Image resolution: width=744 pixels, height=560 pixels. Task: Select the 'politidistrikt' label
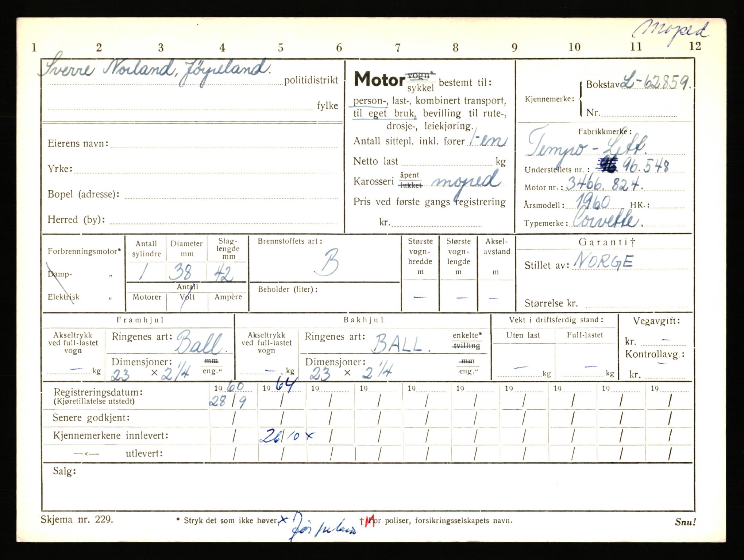point(311,80)
